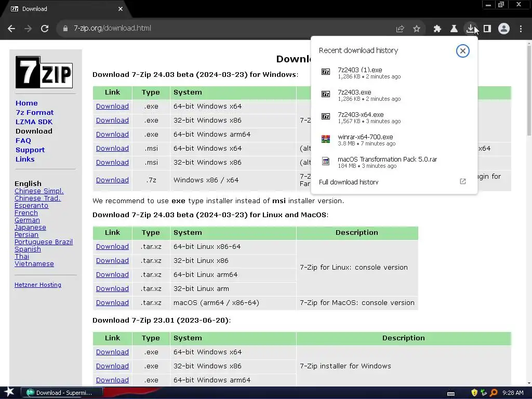Click the 9:28 AM clock
The height and width of the screenshot is (399, 532).
tap(513, 393)
